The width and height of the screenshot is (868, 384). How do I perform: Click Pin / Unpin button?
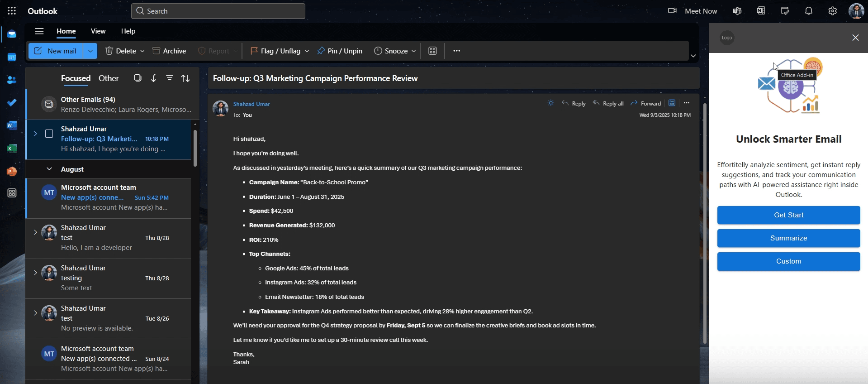click(x=340, y=51)
